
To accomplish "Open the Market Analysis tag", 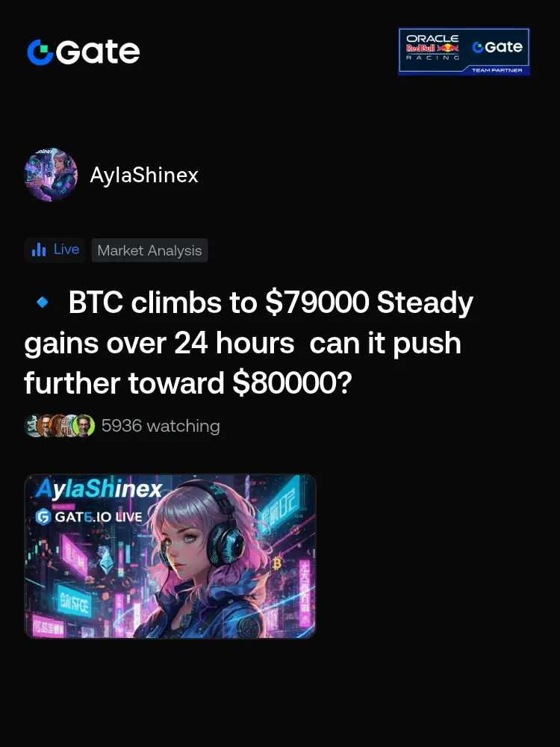I will coord(149,250).
